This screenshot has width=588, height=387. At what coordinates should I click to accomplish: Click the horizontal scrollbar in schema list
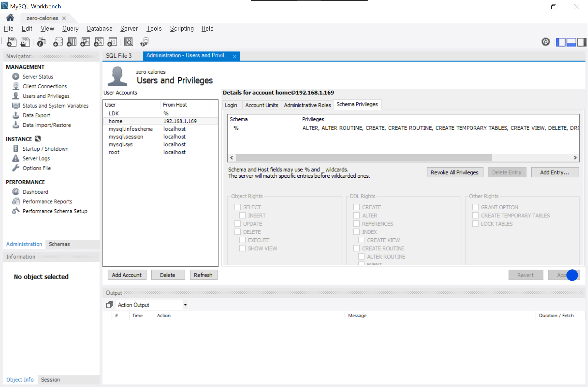pos(364,158)
